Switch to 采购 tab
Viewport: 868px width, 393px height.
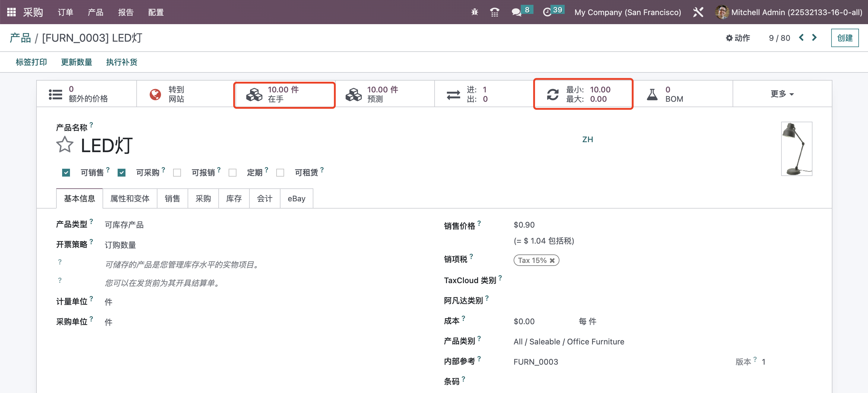click(203, 198)
